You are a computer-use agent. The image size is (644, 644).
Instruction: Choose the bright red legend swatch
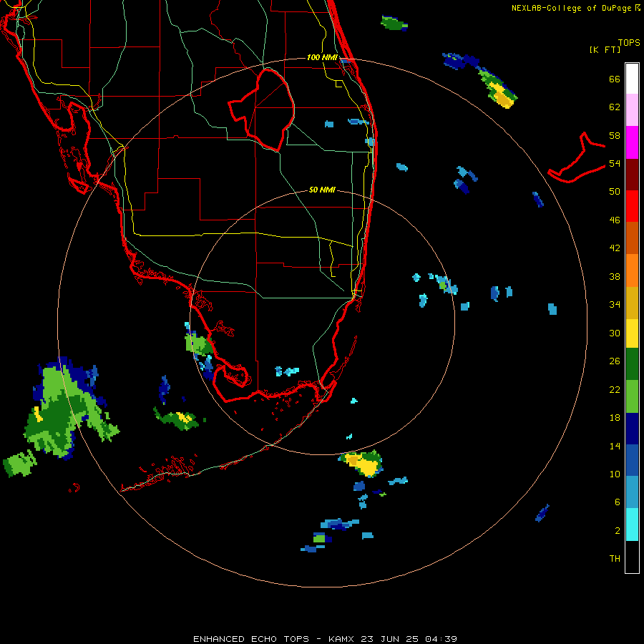coord(632,206)
